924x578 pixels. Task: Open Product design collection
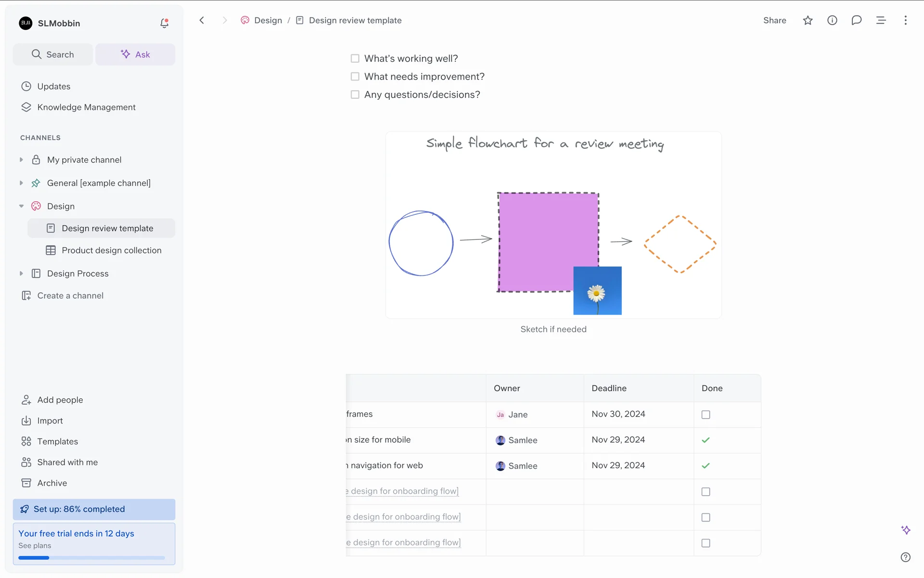click(x=111, y=250)
